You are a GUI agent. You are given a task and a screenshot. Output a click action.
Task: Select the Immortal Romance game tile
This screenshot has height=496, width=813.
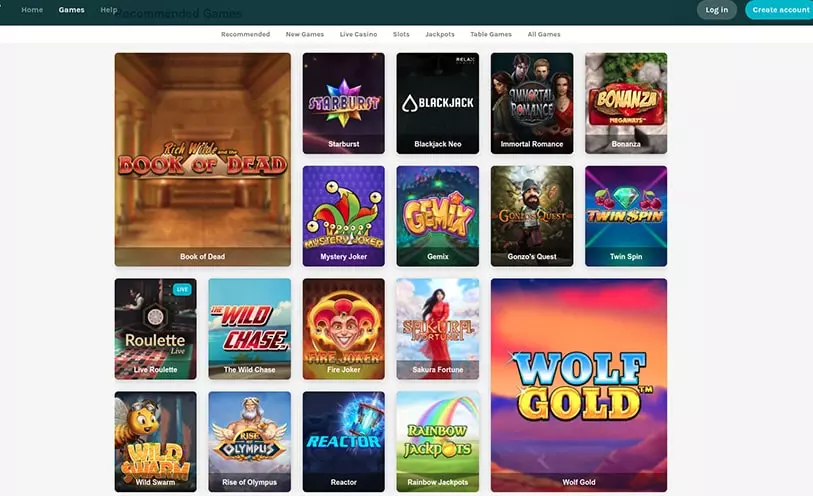coord(532,103)
